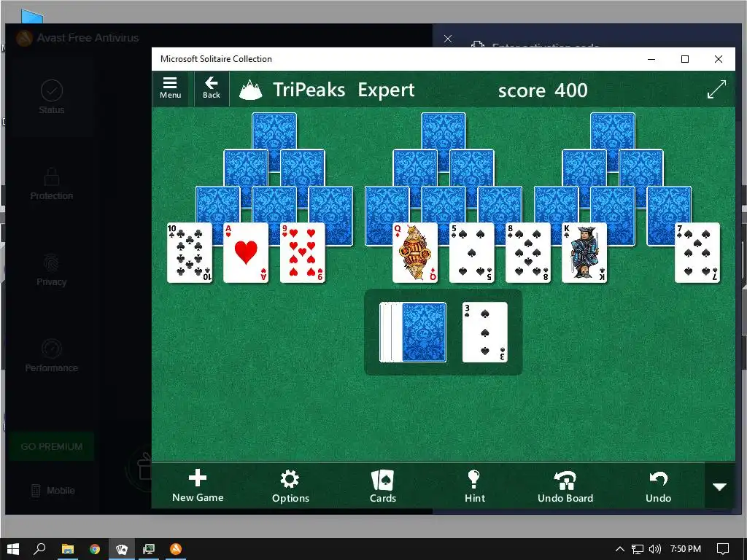747x560 pixels.
Task: Show hidden system tray icons
Action: click(620, 549)
